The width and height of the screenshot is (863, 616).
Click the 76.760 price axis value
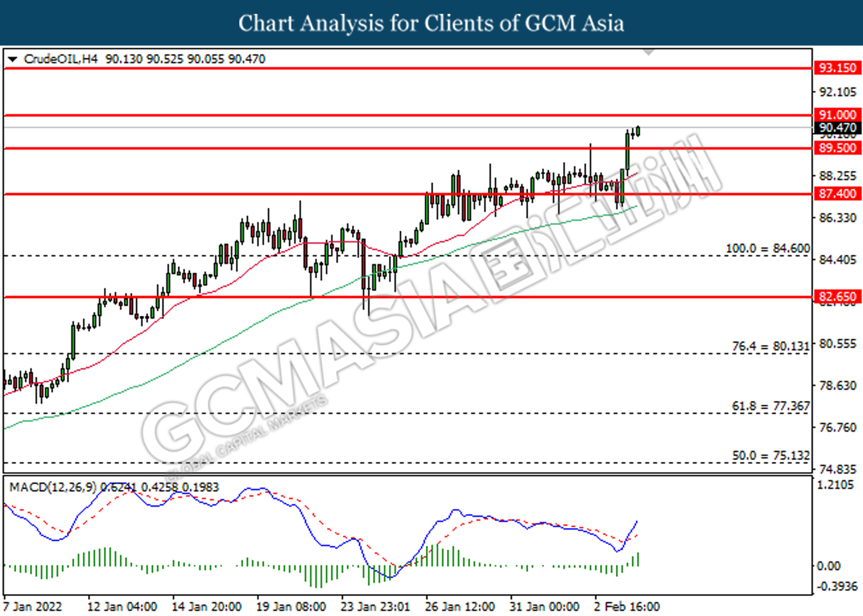point(838,427)
